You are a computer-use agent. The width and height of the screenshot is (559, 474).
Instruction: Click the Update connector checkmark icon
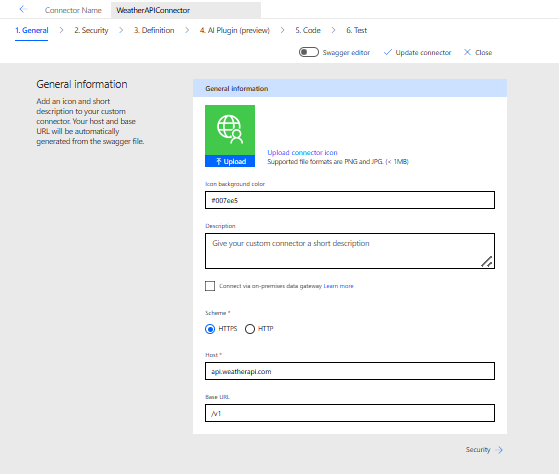click(x=388, y=52)
